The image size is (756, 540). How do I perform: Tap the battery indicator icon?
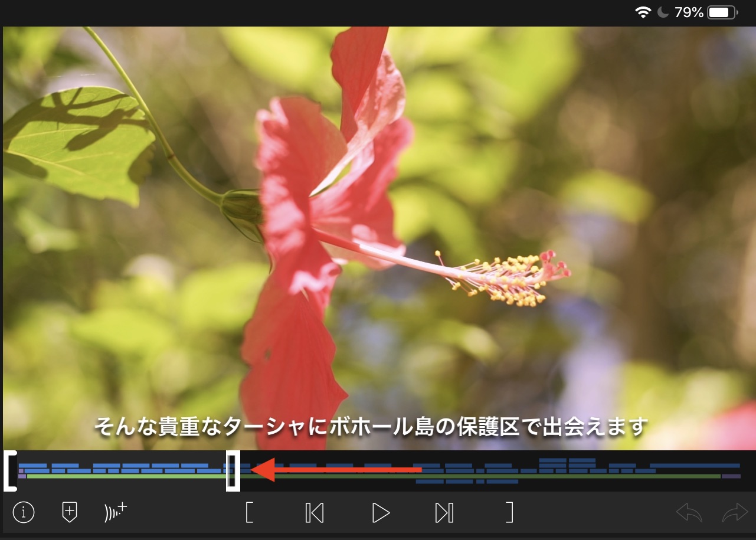click(722, 12)
